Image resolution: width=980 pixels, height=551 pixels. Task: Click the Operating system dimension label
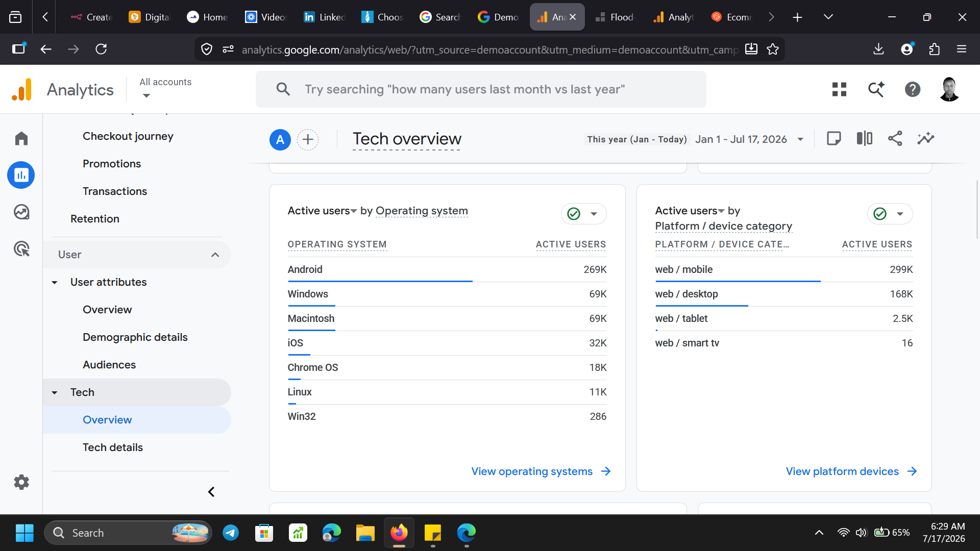pos(422,211)
